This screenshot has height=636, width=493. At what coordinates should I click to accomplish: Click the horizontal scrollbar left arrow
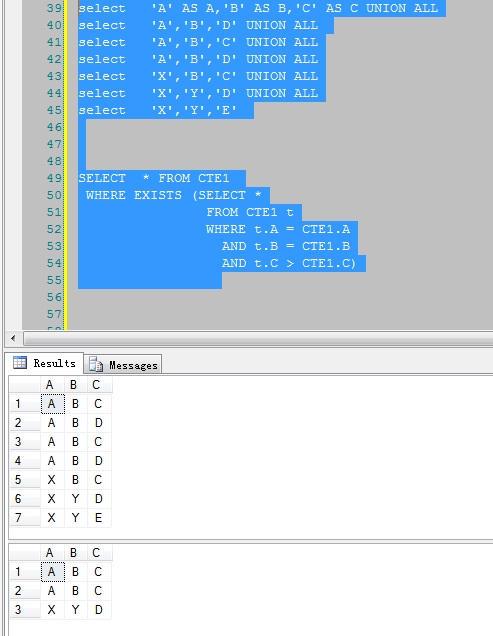tap(13, 338)
